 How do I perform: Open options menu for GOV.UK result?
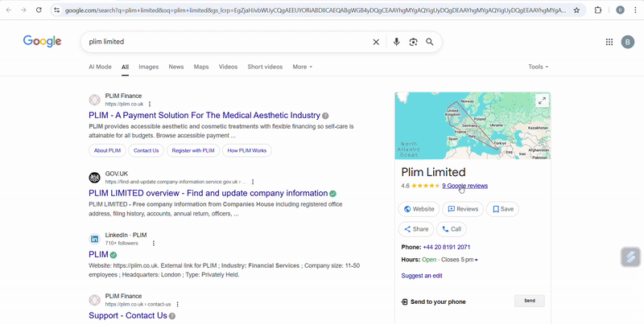[253, 182]
